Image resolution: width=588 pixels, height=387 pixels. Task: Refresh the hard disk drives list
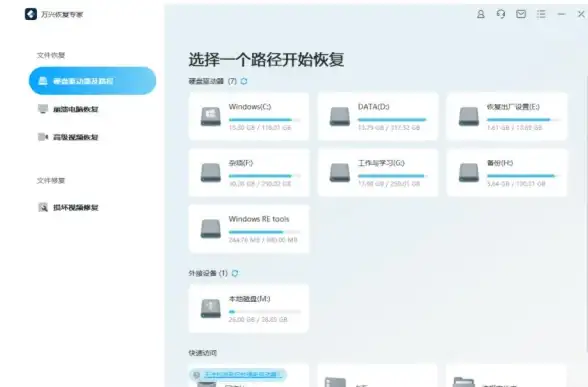244,81
